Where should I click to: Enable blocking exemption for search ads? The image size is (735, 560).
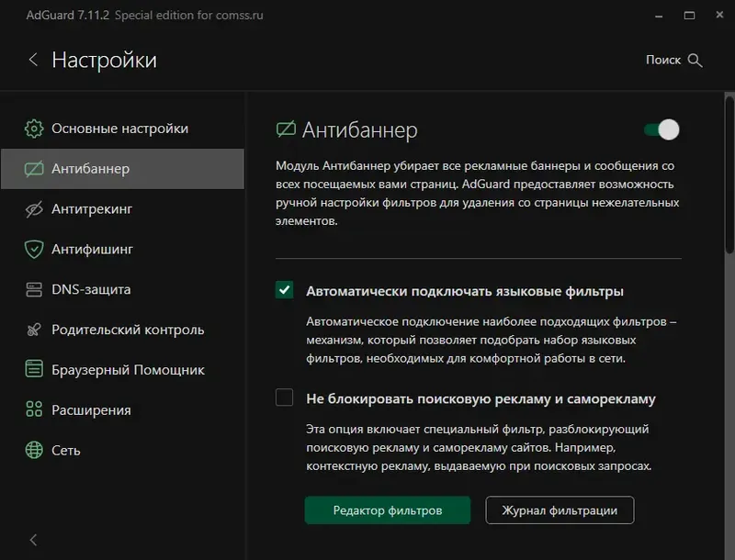point(286,398)
